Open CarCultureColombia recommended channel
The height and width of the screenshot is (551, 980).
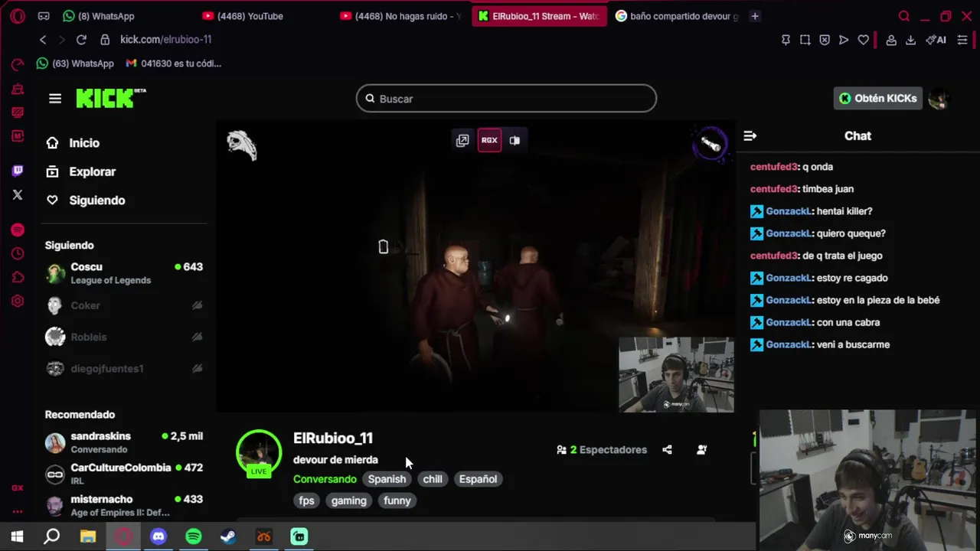pyautogui.click(x=124, y=474)
